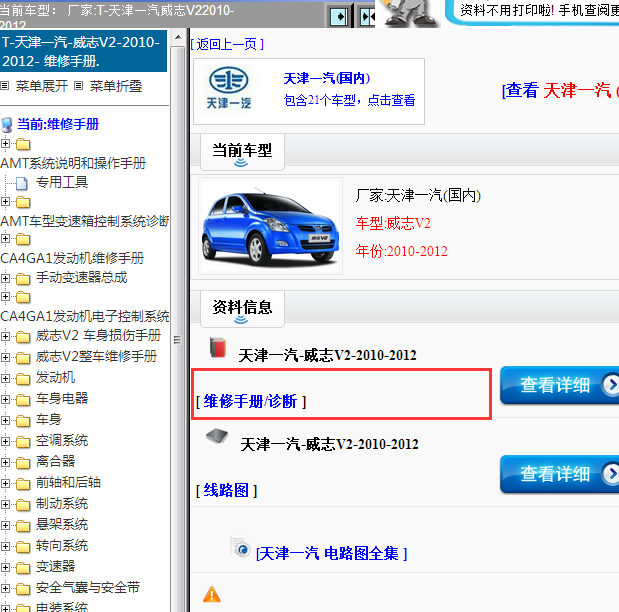619x612 pixels.
Task: Open the 当前车型 tab
Action: [x=242, y=152]
